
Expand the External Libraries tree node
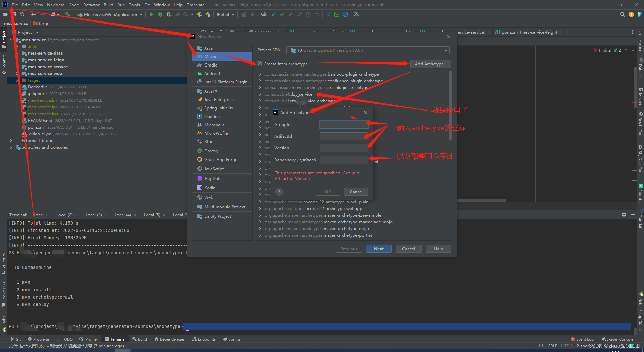(11, 140)
